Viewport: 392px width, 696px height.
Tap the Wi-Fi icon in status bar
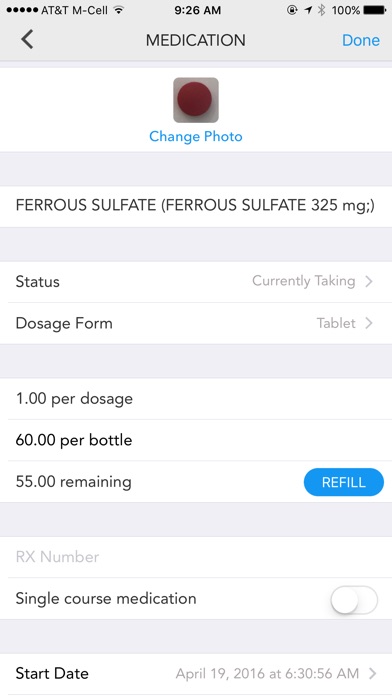pyautogui.click(x=119, y=10)
